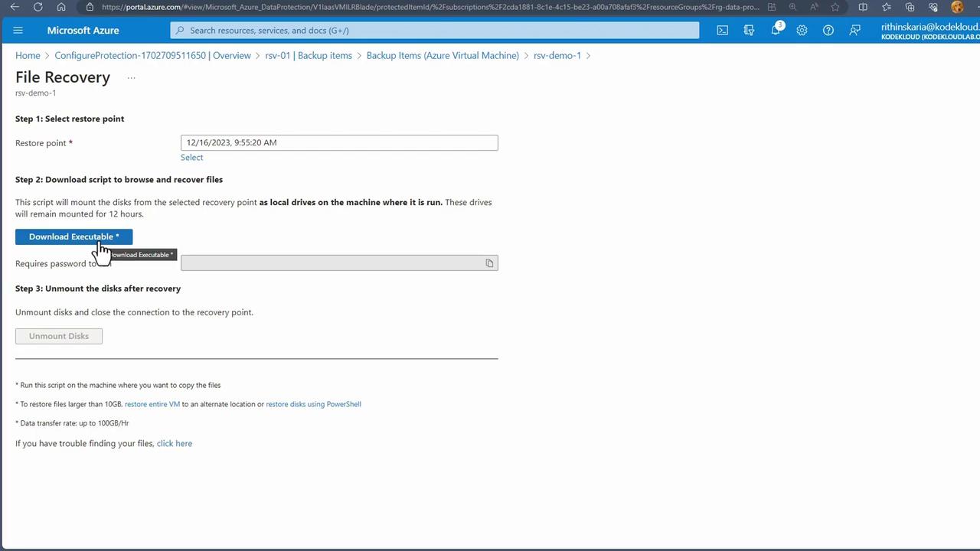Open restore disks using PowerShell link
The height and width of the screenshot is (551, 980).
[x=313, y=404]
